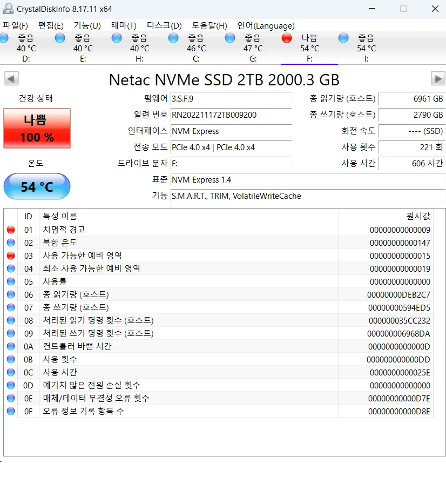Click blue status dot for attribute 09
The width and height of the screenshot is (446, 504).
tap(11, 333)
